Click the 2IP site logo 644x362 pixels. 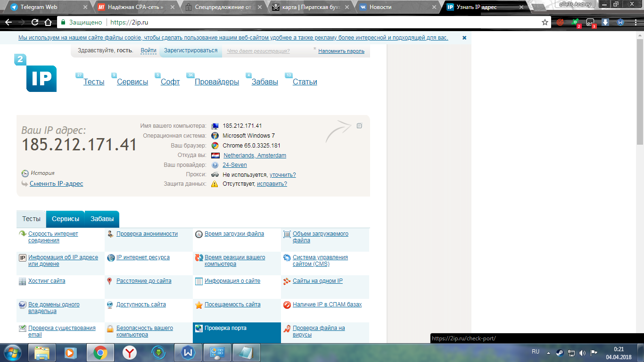35,73
